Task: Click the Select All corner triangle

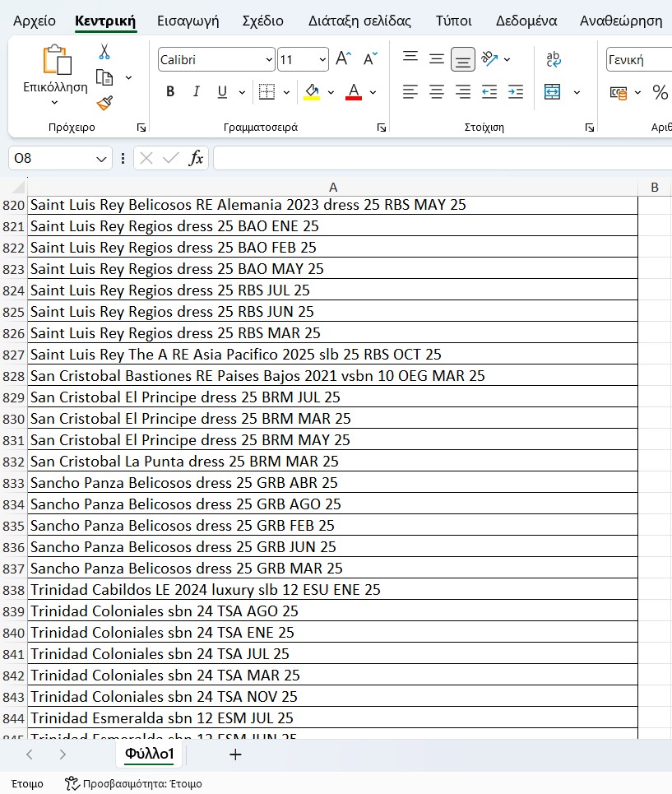Action: (18, 188)
